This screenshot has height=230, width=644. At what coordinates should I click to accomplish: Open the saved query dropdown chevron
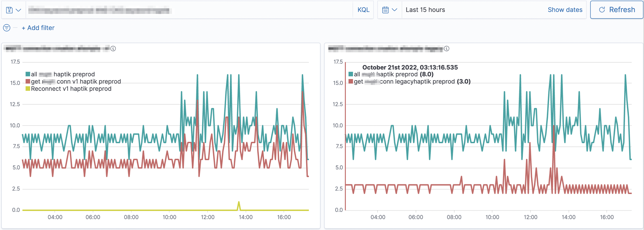[18, 10]
